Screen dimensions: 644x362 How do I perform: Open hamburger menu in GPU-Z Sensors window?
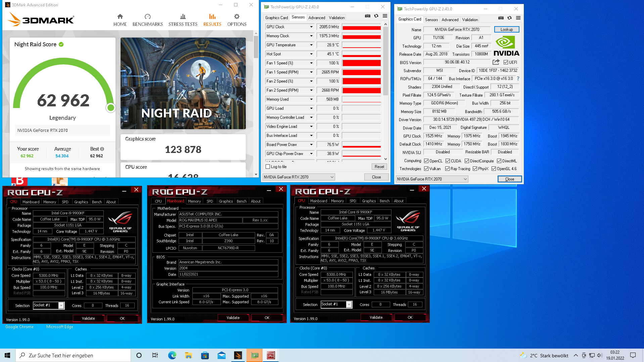(385, 16)
